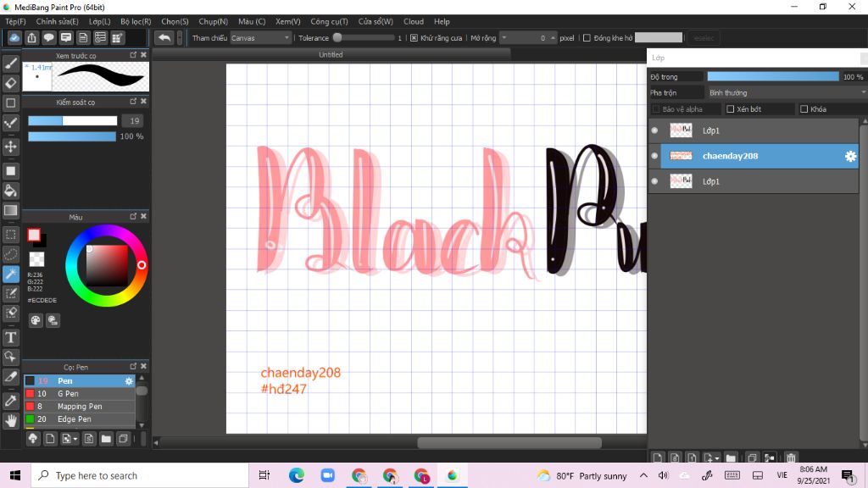Select the Divide (knife) tool
868x488 pixels.
click(x=10, y=377)
